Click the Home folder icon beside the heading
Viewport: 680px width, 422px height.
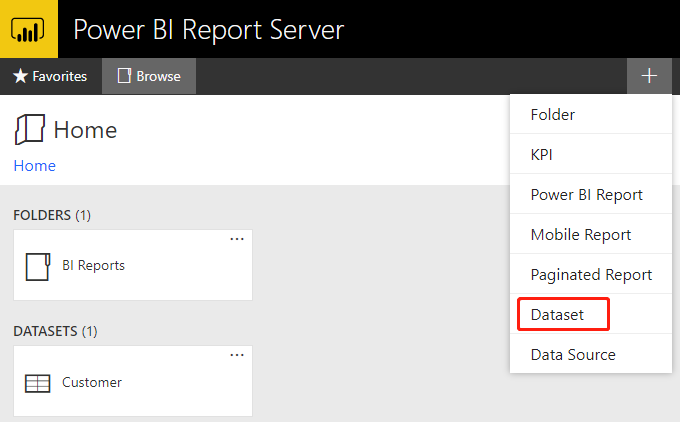29,129
